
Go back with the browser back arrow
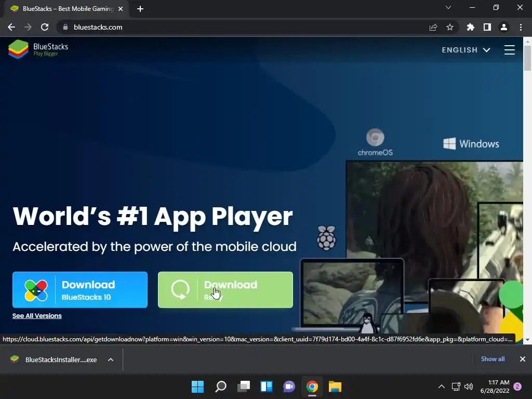click(x=11, y=27)
